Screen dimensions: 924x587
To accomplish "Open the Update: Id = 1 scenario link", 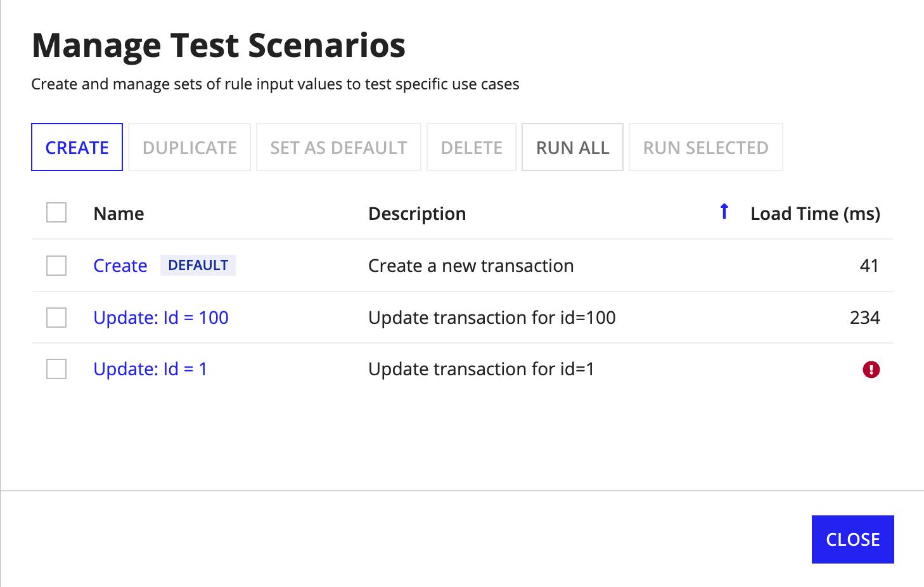I will (x=150, y=369).
